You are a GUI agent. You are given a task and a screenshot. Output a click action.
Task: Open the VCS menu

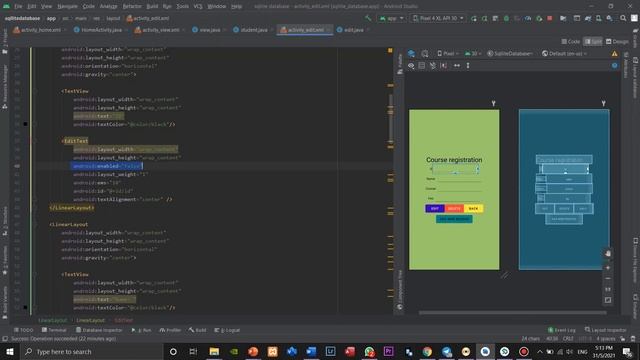point(198,6)
